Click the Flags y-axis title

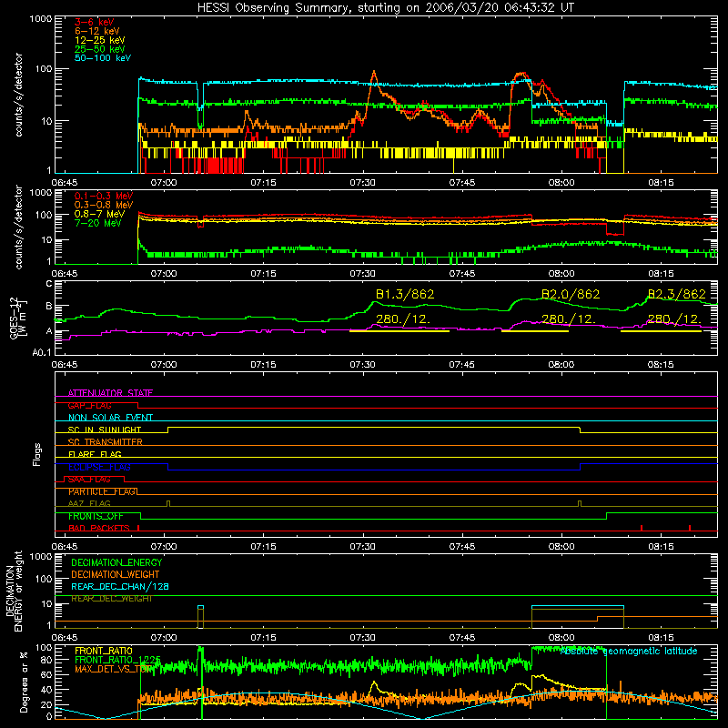point(36,454)
